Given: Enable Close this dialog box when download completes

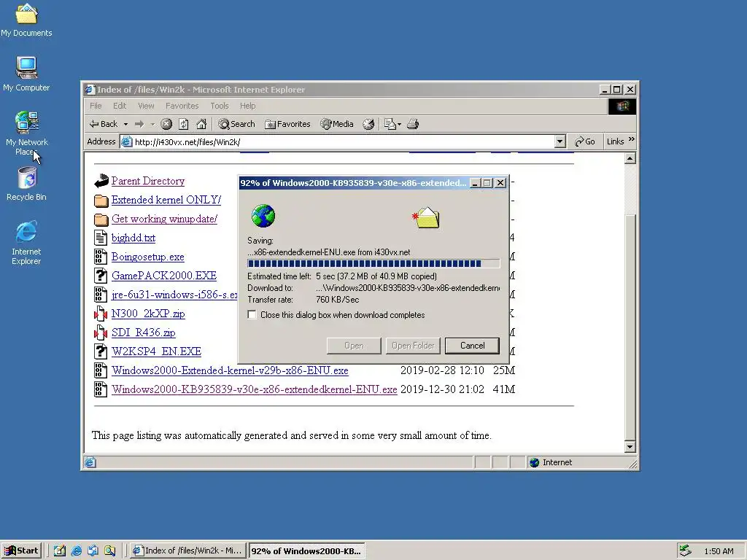Looking at the screenshot, I should click(252, 315).
